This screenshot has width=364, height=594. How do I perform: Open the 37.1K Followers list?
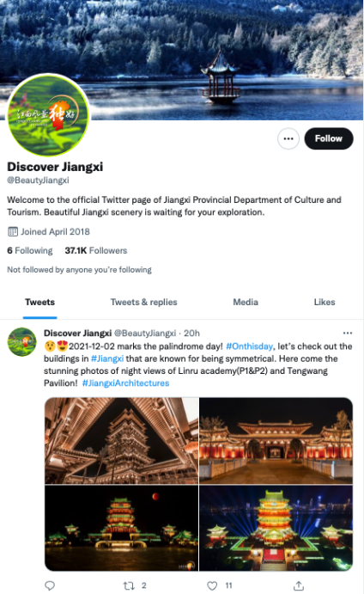pos(96,250)
